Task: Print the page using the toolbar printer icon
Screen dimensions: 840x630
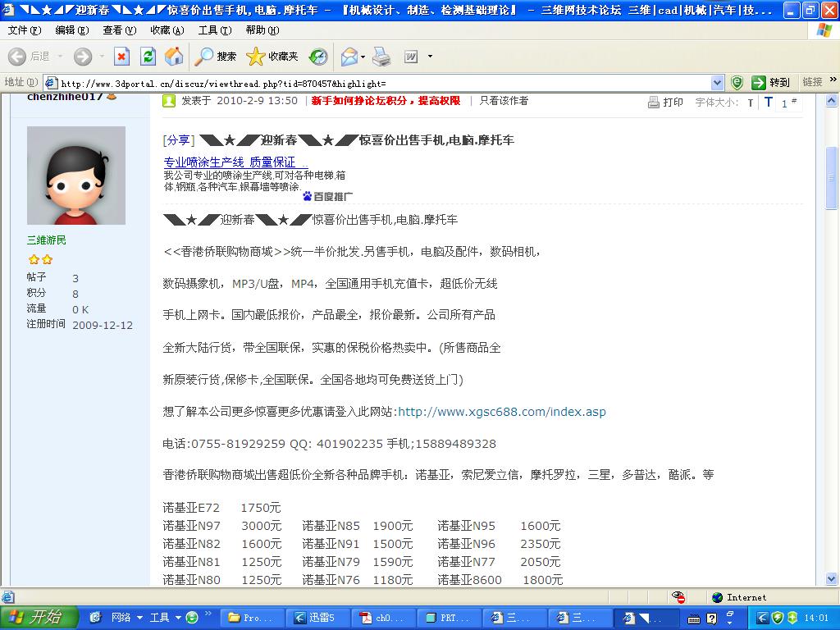Action: (x=381, y=57)
